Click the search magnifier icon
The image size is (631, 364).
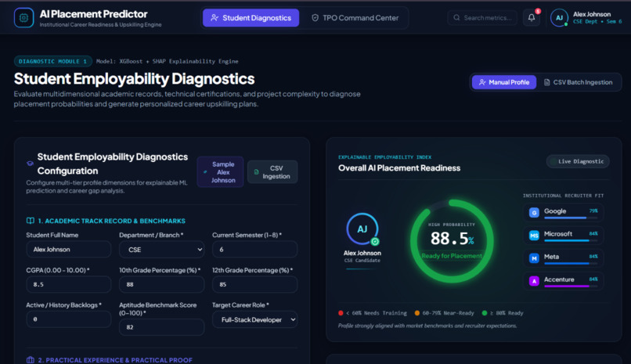point(456,18)
